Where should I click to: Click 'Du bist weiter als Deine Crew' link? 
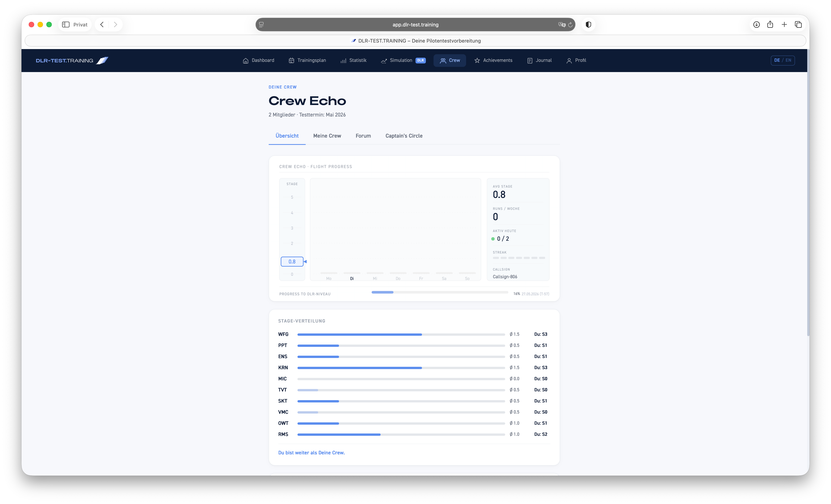point(311,453)
